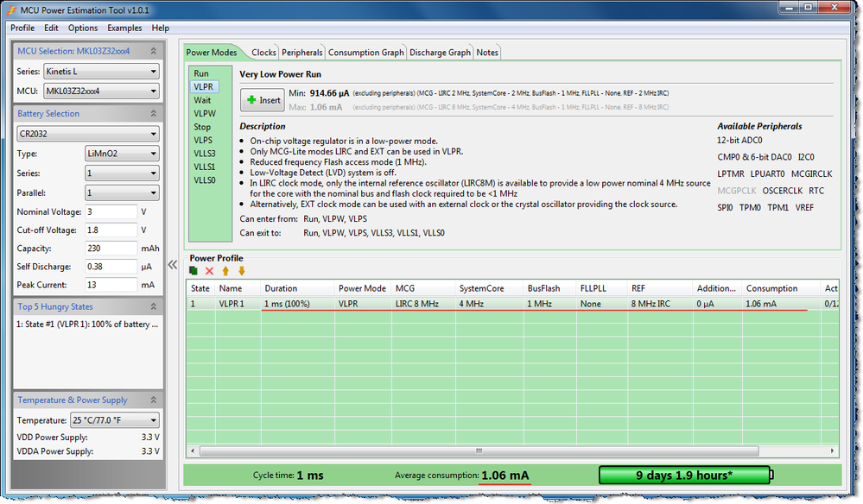The image size is (863, 504).
Task: Click the Cut-off Voltage input field
Action: [x=111, y=230]
